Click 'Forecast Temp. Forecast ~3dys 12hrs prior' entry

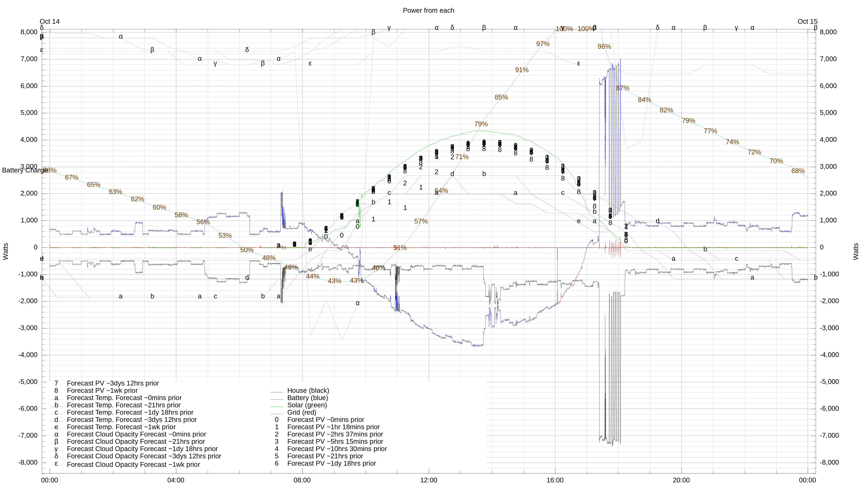click(x=132, y=420)
